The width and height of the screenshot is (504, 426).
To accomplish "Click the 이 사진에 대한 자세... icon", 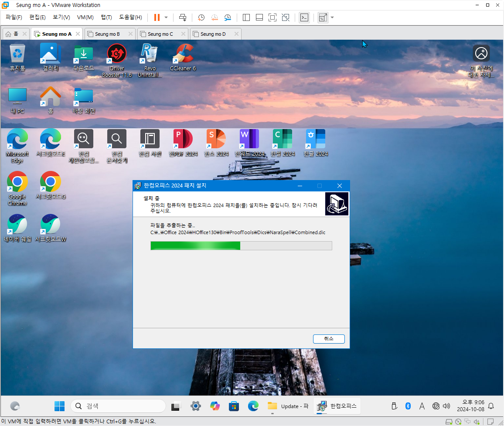I will tap(481, 61).
